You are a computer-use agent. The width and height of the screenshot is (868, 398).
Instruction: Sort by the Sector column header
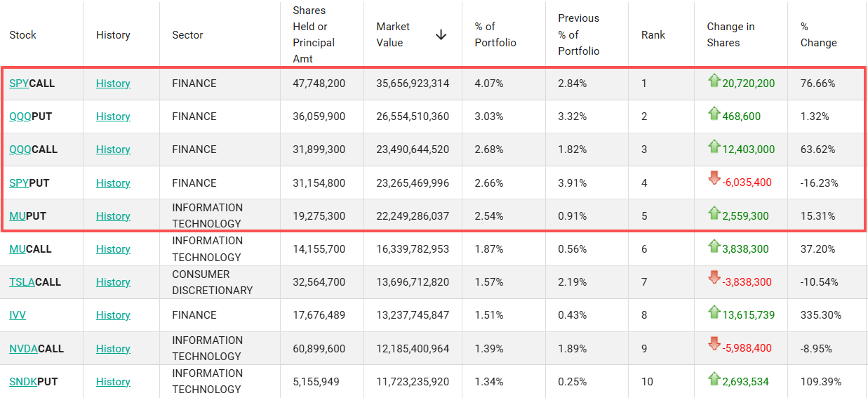point(187,34)
